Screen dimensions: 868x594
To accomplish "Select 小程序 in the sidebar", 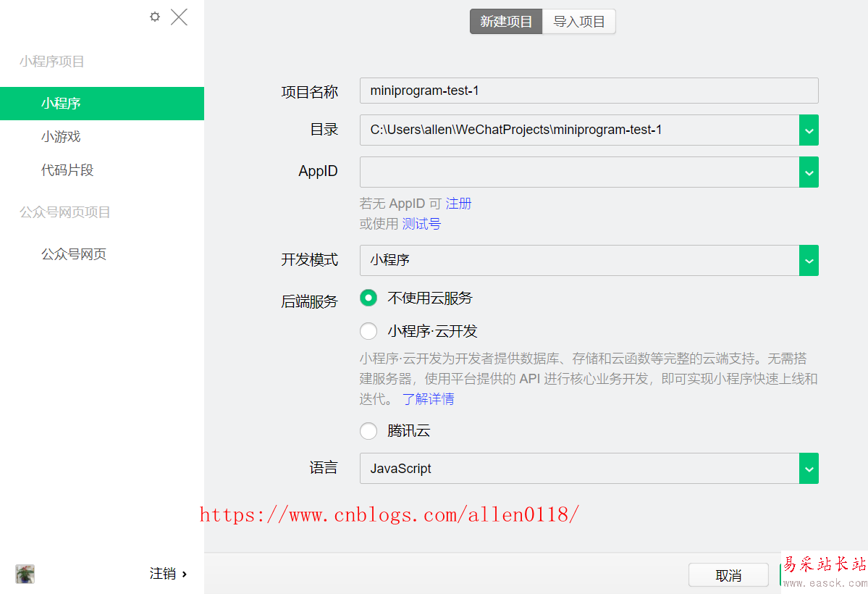I will tap(102, 104).
